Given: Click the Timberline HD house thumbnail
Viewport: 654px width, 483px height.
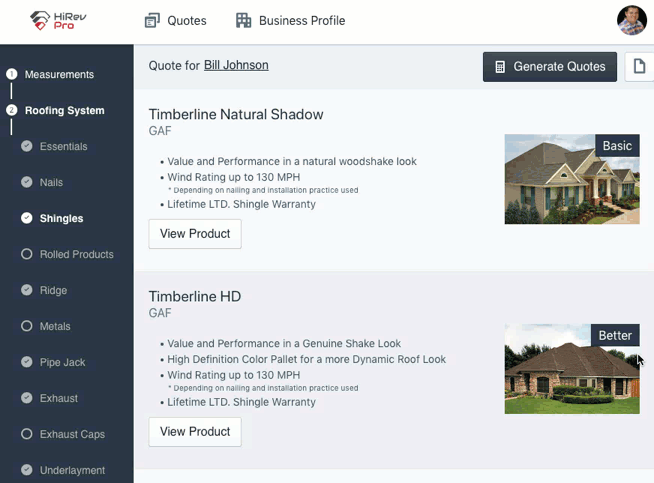Looking at the screenshot, I should tap(572, 369).
